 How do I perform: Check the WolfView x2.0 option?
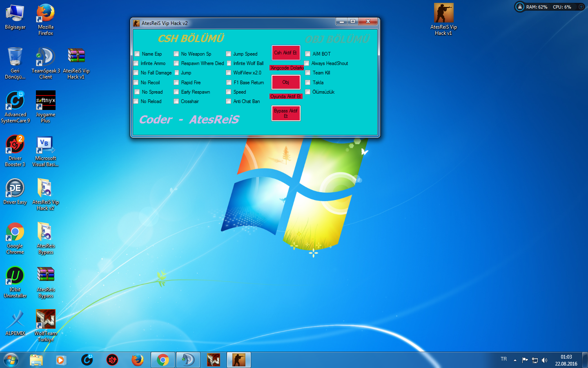[228, 72]
